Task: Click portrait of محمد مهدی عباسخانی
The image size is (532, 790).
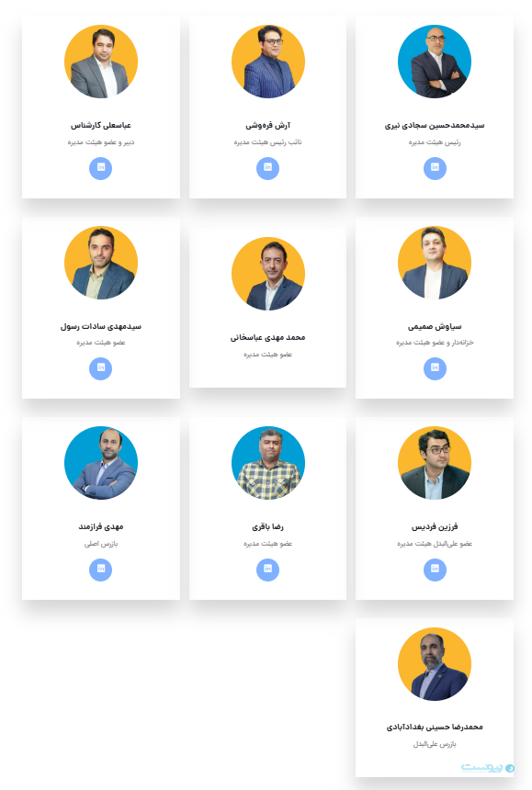Action: tap(268, 274)
